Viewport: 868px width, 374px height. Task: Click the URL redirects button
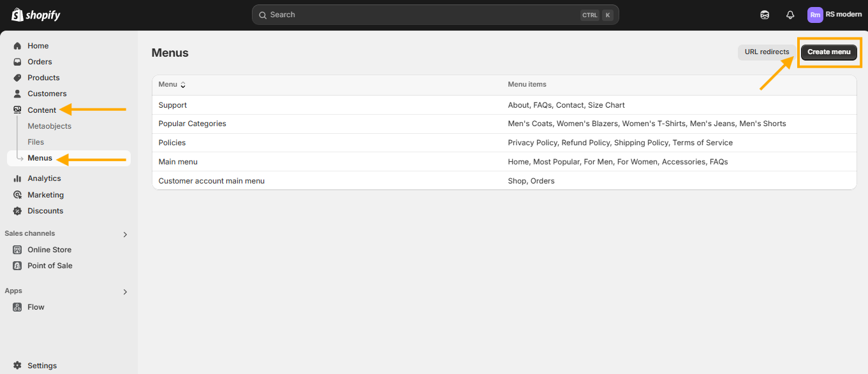coord(767,52)
